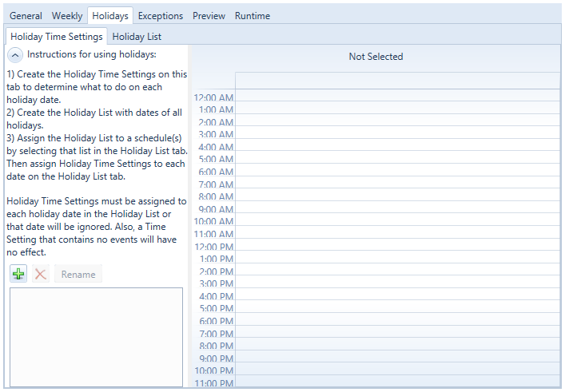
Task: Click the 12:00 AM time slot row
Action: 397,96
